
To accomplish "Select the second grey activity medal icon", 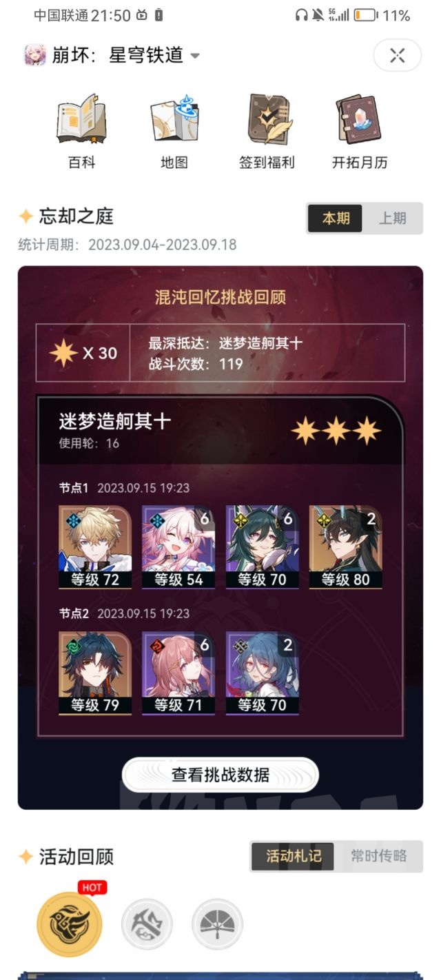I will [147, 924].
